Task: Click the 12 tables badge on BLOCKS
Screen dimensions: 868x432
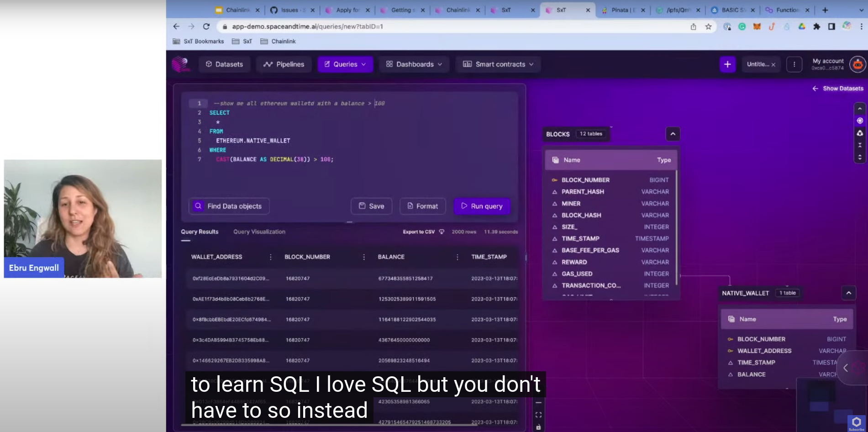Action: 591,134
